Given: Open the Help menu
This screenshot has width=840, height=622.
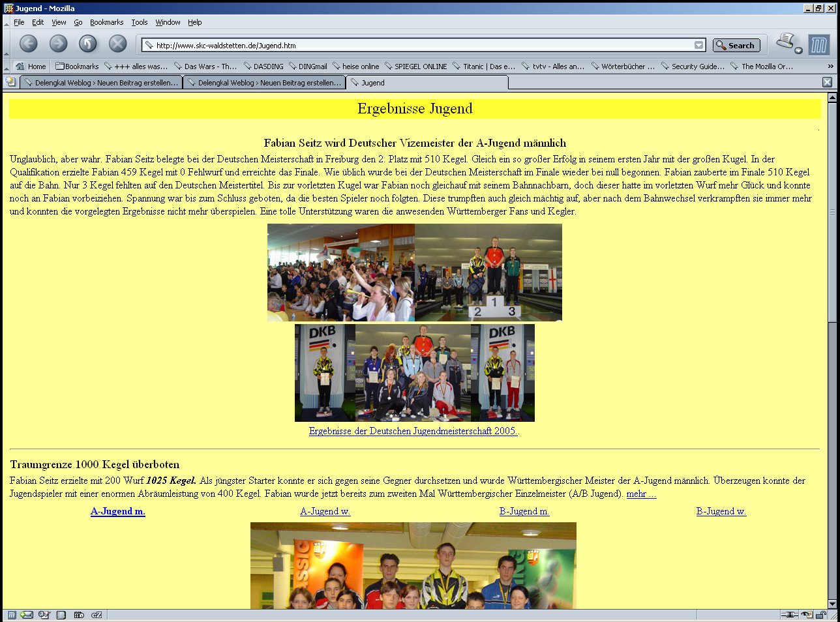Looking at the screenshot, I should tap(195, 22).
